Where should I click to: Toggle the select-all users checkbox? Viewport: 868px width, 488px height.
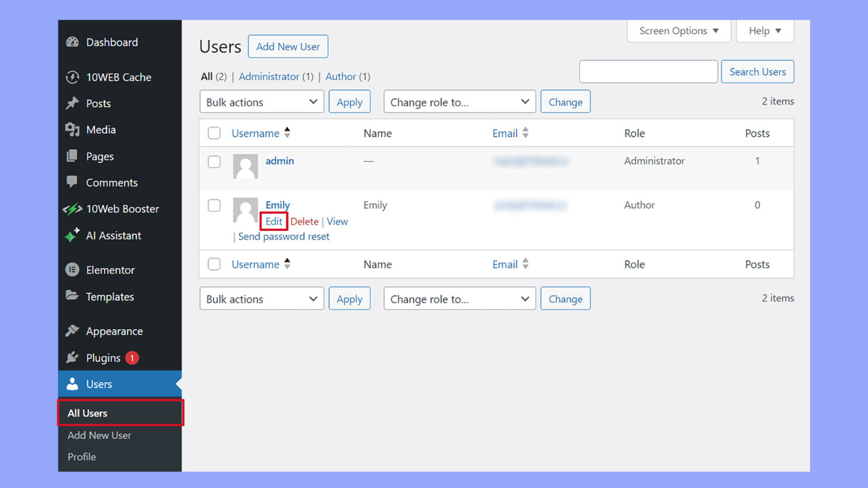[x=214, y=133]
